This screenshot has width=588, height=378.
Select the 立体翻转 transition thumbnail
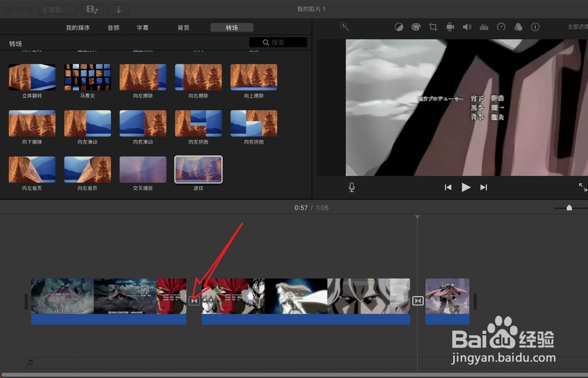32,77
